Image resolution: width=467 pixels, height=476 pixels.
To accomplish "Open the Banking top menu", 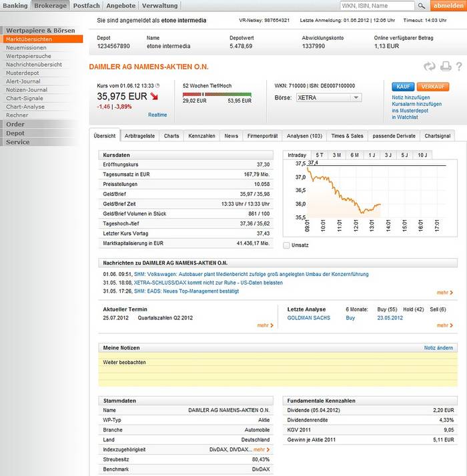I will point(15,5).
